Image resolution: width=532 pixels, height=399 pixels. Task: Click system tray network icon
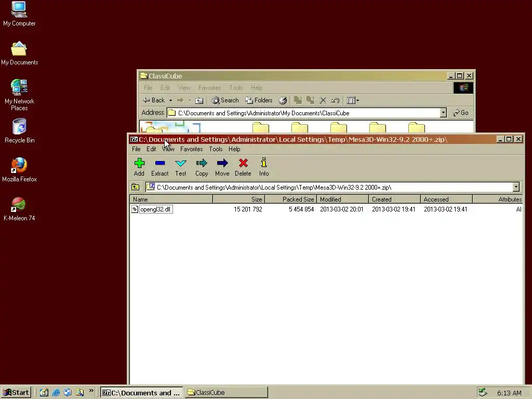pos(483,393)
